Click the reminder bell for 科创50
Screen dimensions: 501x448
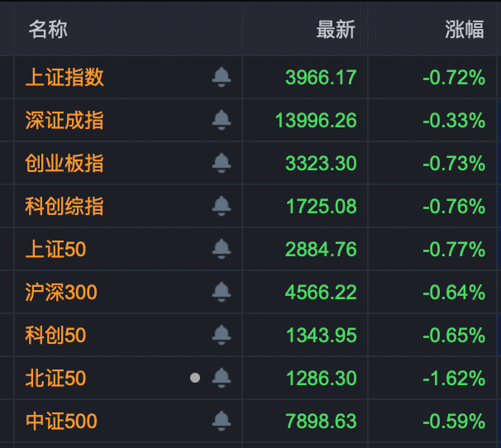(x=221, y=336)
